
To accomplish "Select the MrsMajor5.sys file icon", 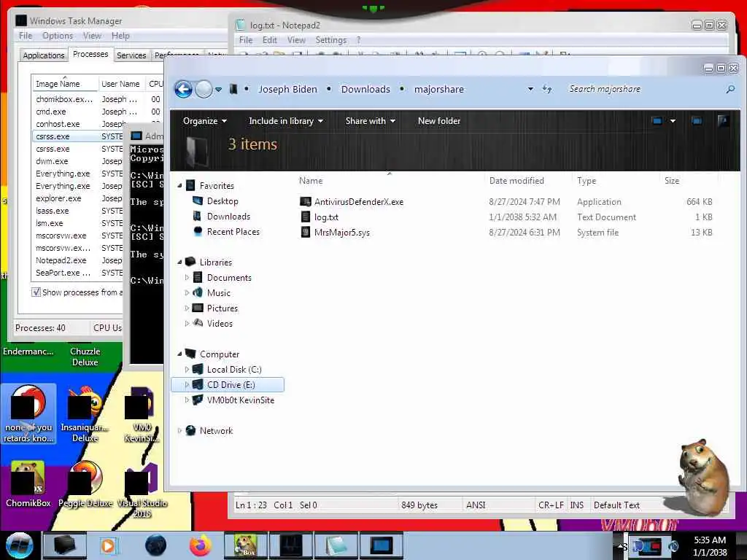I will pos(306,232).
